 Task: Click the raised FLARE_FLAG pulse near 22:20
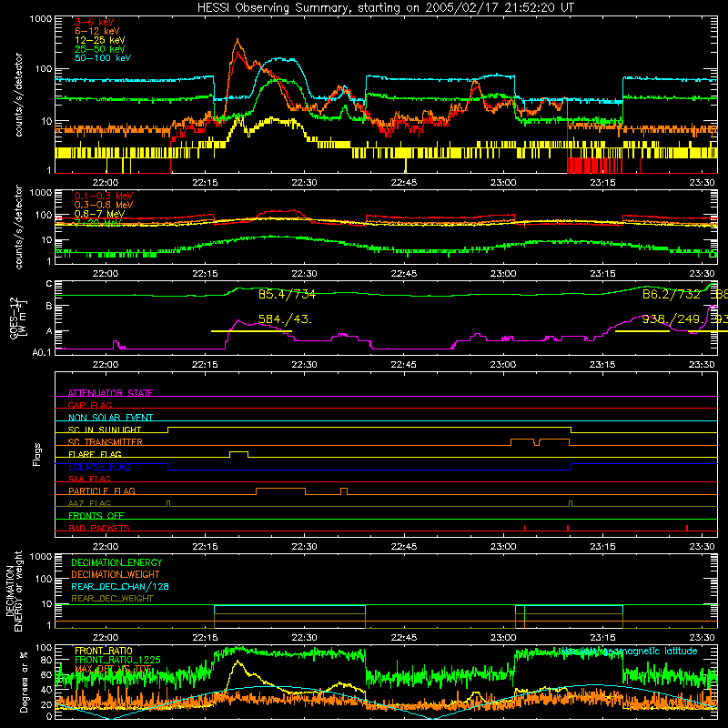coord(238,451)
